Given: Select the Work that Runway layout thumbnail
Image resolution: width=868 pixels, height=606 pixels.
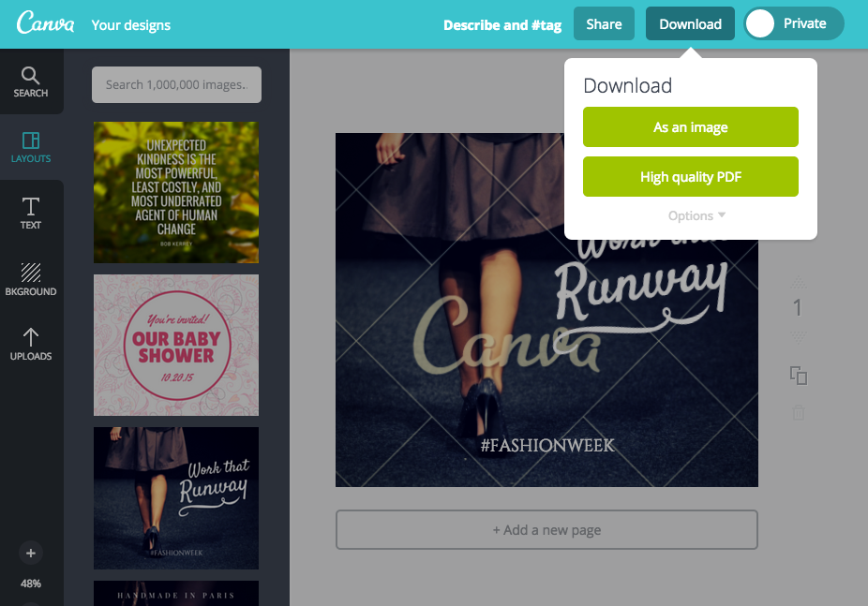Looking at the screenshot, I should [x=176, y=497].
